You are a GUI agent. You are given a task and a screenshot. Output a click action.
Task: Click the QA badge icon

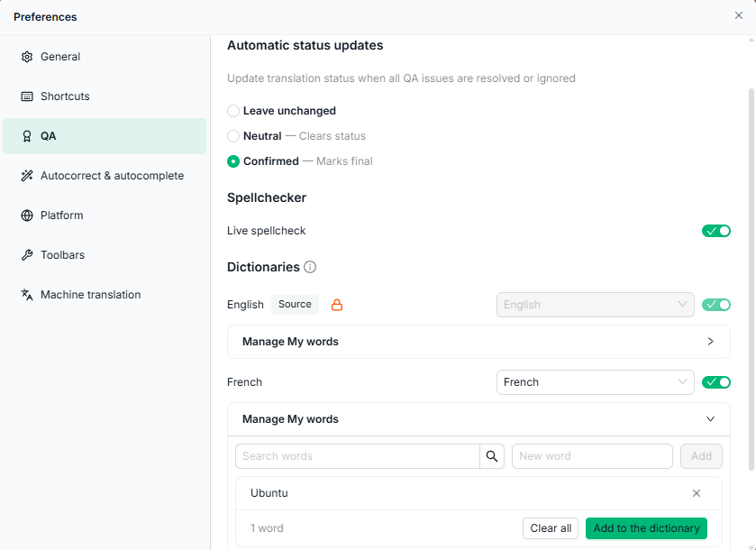[x=27, y=136]
